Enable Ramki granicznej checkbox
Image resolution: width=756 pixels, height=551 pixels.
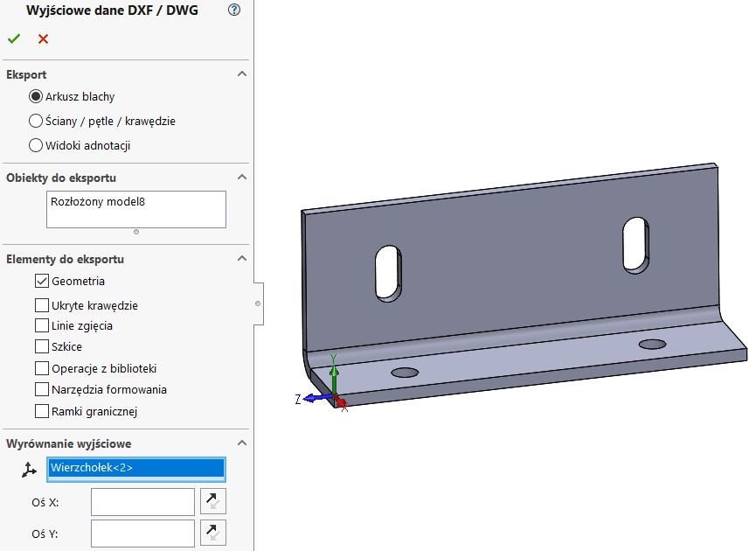click(42, 411)
